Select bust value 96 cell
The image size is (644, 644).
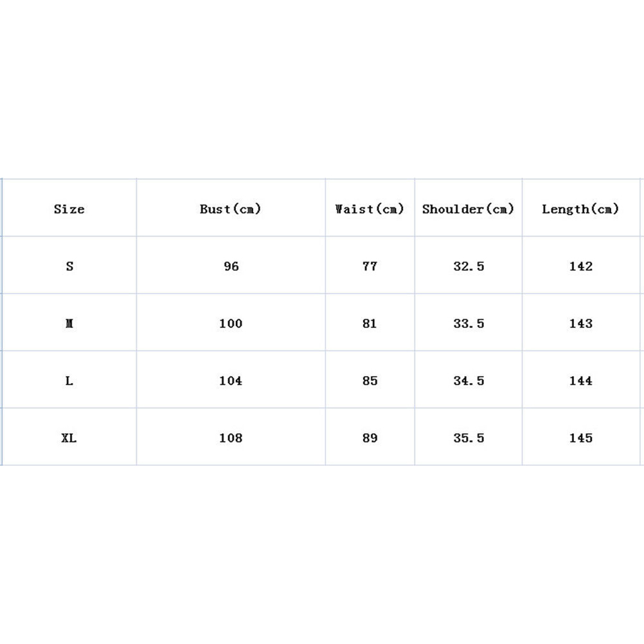click(x=231, y=266)
